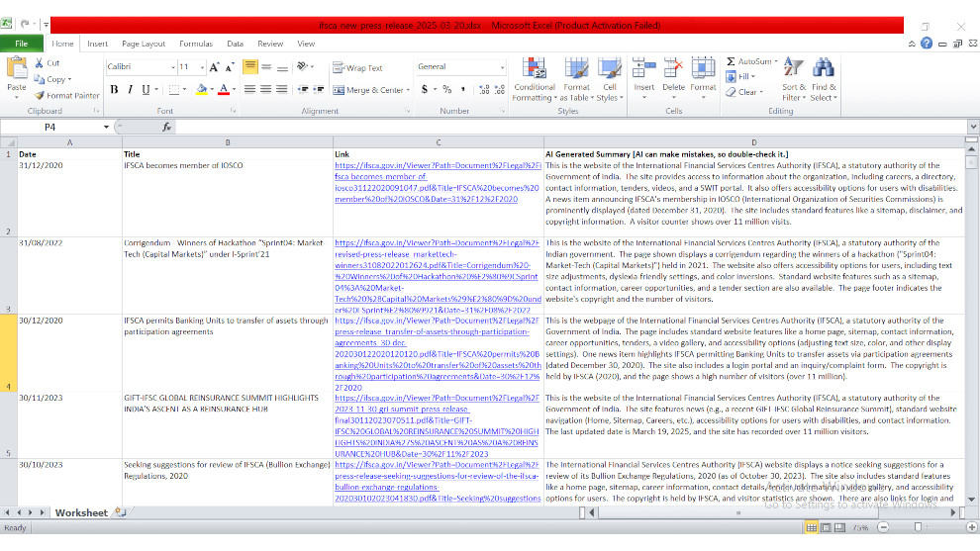
Task: Click Decrease Decimal icon
Action: pos(499,89)
